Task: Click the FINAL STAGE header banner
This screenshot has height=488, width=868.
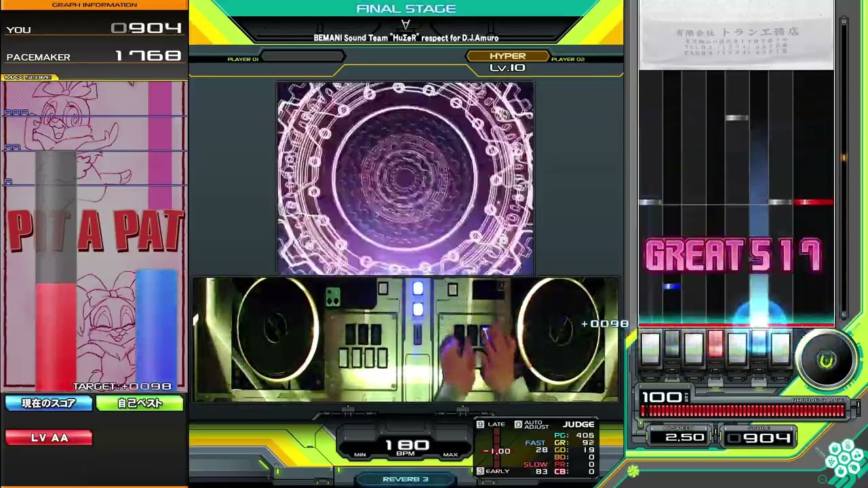Action: [406, 8]
